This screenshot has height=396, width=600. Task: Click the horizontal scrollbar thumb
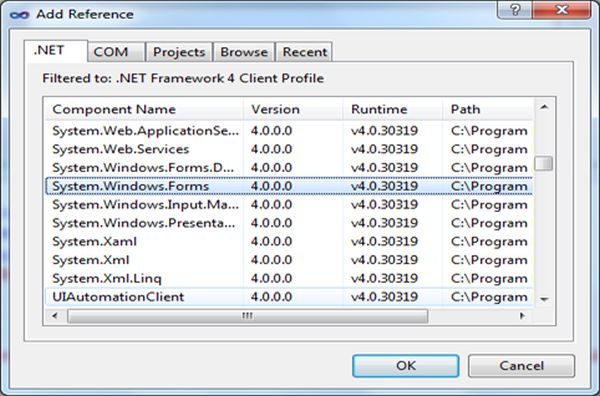tap(248, 316)
